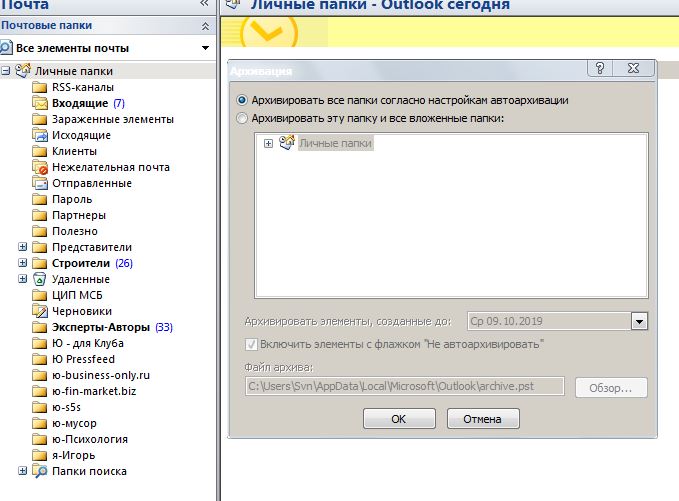Click the Партнеры folder icon
Image resolution: width=679 pixels, height=501 pixels.
click(x=39, y=216)
